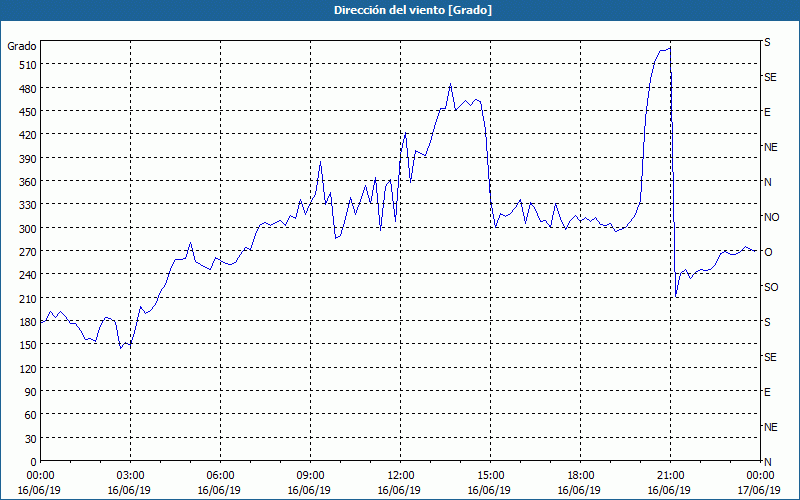Click the 09:00 time label
Image resolution: width=800 pixels, height=500 pixels.
(310, 476)
